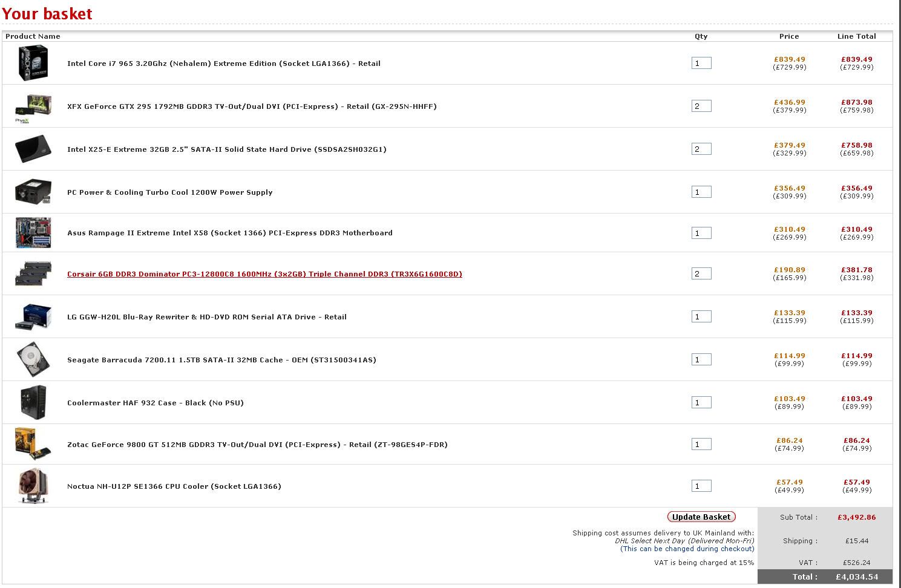The height and width of the screenshot is (588, 901).
Task: Click the Zotac GeForce 9800 GT thumbnail
Action: [33, 444]
